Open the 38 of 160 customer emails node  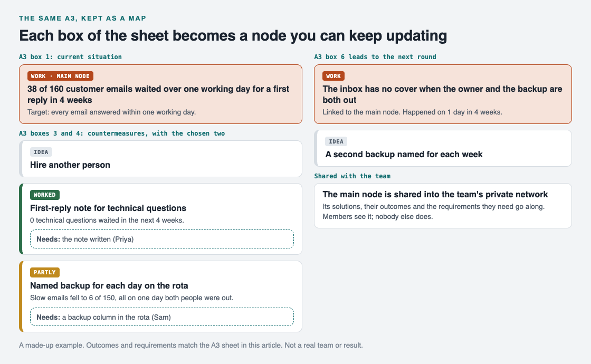pyautogui.click(x=160, y=94)
